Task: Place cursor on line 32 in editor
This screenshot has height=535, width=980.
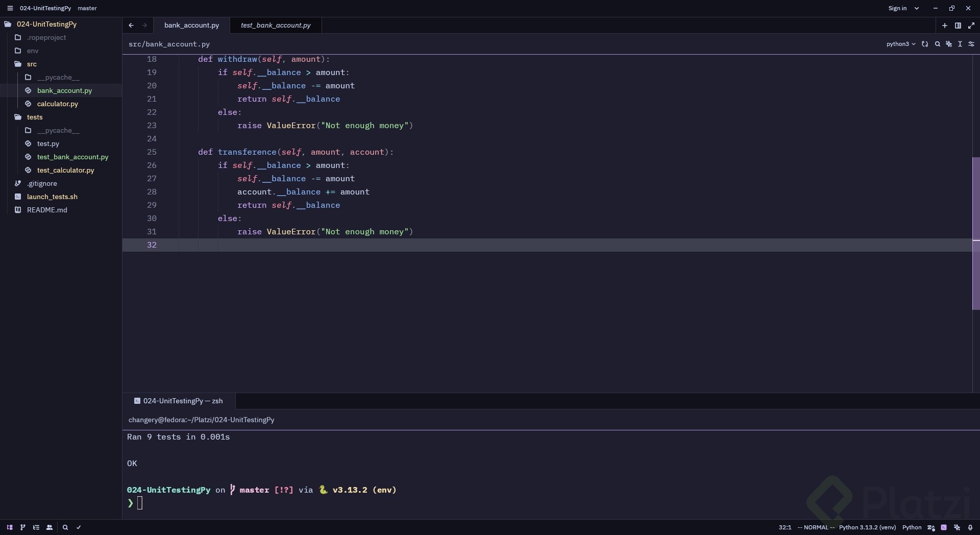Action: click(547, 245)
